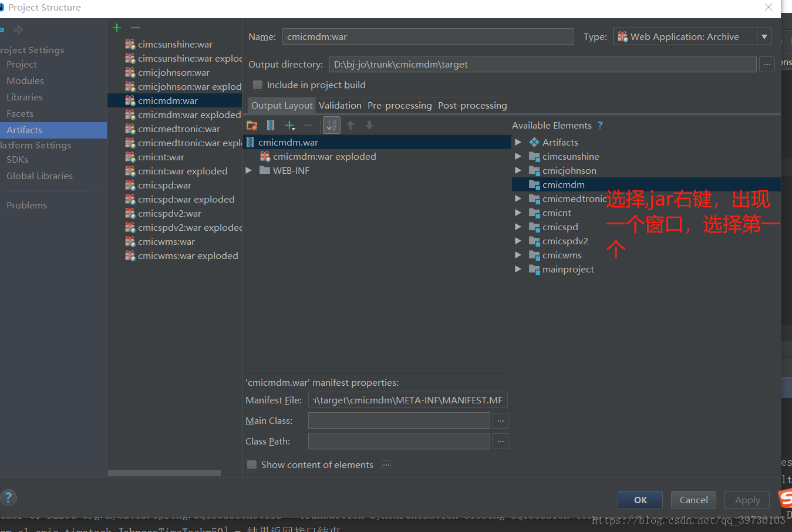This screenshot has height=532, width=792.
Task: Toggle the sort elements by name icon
Action: (332, 125)
